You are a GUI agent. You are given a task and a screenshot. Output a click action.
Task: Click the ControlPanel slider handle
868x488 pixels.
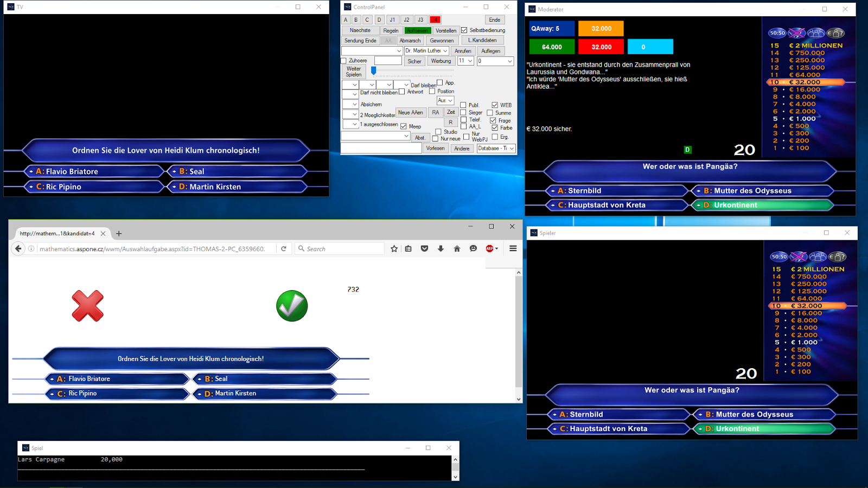tap(373, 70)
